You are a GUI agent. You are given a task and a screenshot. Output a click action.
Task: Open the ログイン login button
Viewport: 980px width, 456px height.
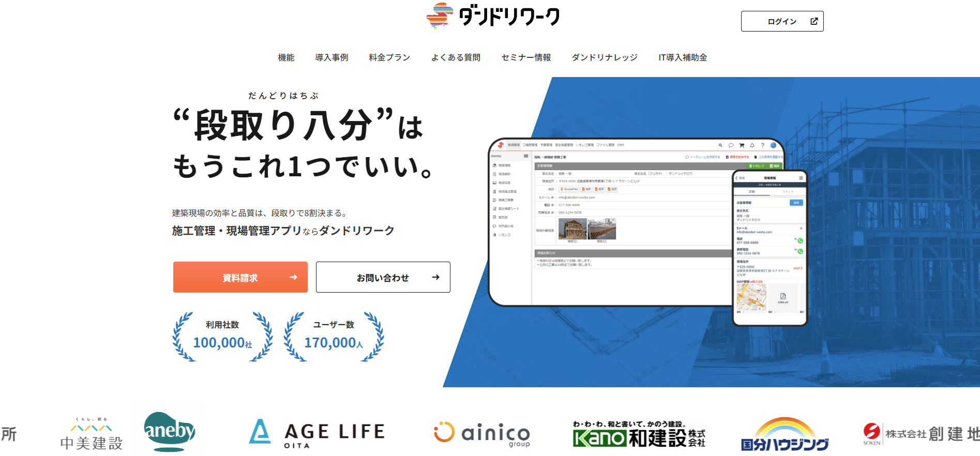pos(782,21)
